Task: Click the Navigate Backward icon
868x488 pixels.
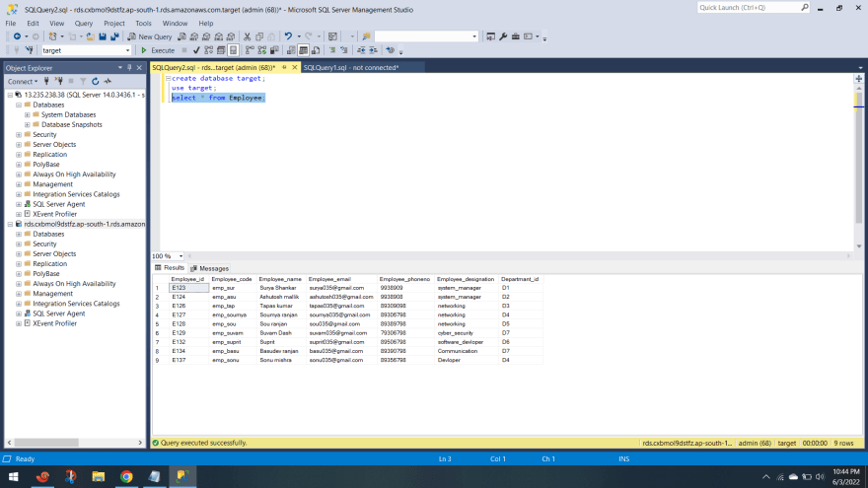Action: click(x=17, y=36)
